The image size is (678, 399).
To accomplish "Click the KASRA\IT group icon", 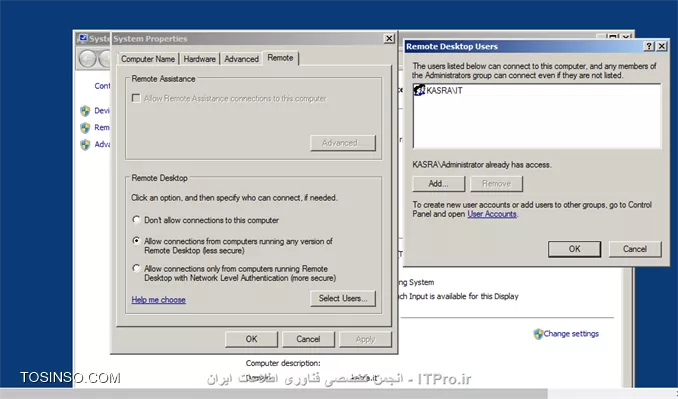I will point(419,90).
